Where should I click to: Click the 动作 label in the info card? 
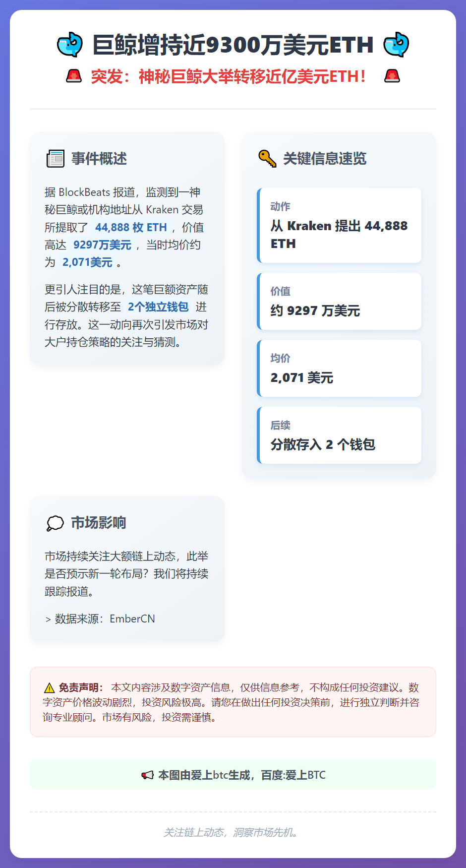point(281,206)
